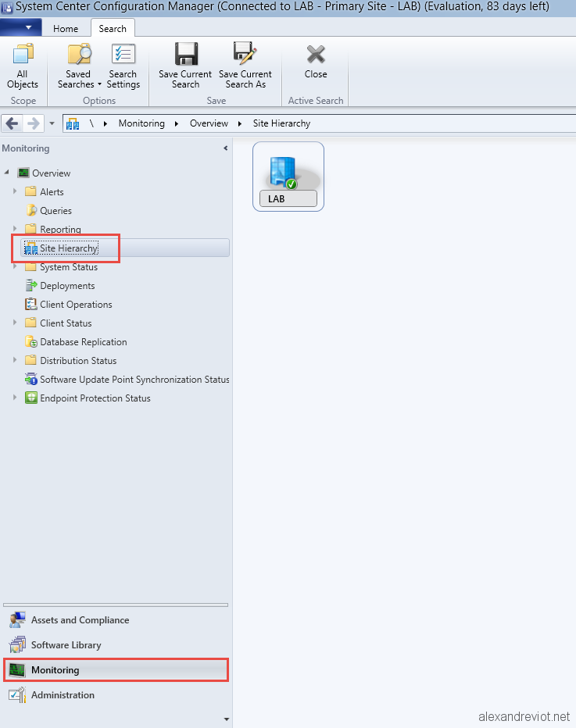Viewport: 576px width, 728px height.
Task: Open the Assets and Compliance workspace
Action: click(x=116, y=620)
